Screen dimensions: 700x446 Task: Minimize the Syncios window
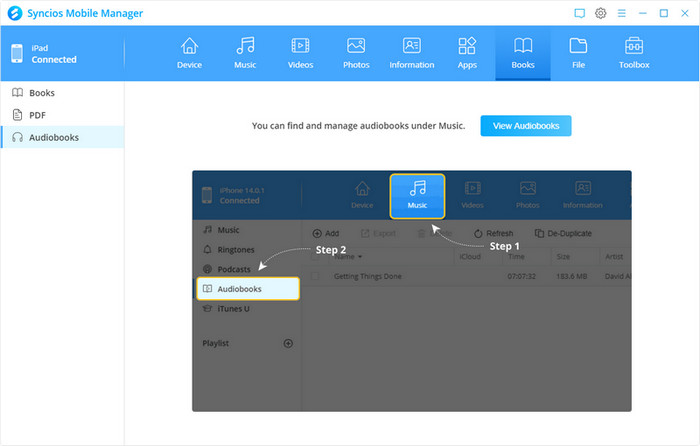coord(642,13)
